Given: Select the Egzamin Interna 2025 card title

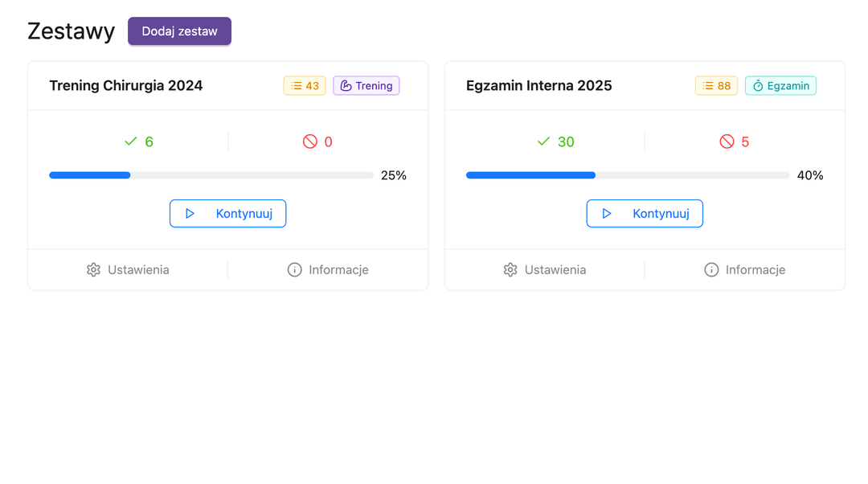Looking at the screenshot, I should point(538,86).
